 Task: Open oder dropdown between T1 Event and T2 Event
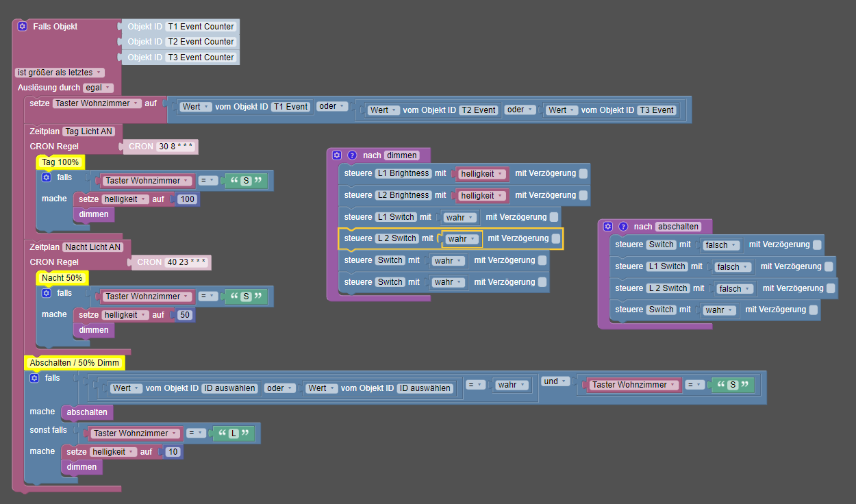(333, 106)
